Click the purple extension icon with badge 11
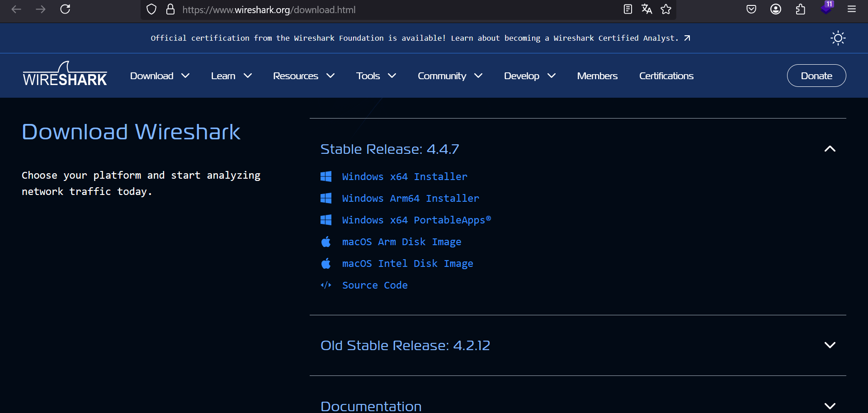 pyautogui.click(x=826, y=8)
